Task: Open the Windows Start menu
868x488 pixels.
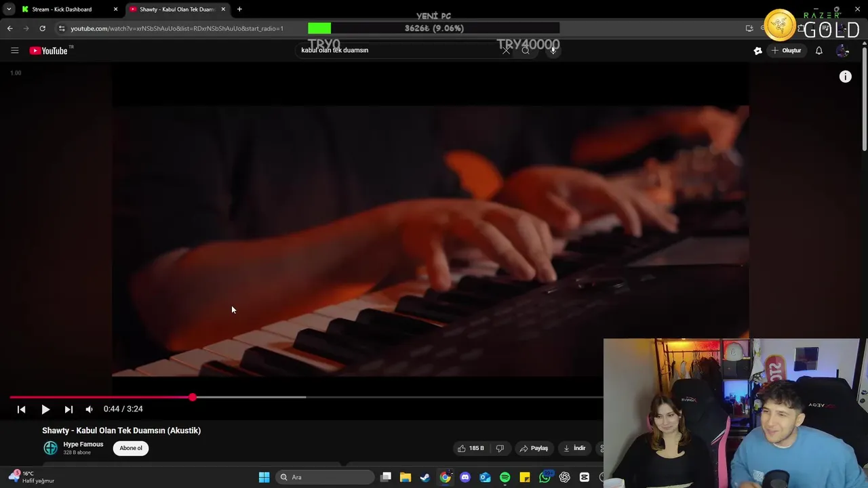Action: tap(264, 477)
